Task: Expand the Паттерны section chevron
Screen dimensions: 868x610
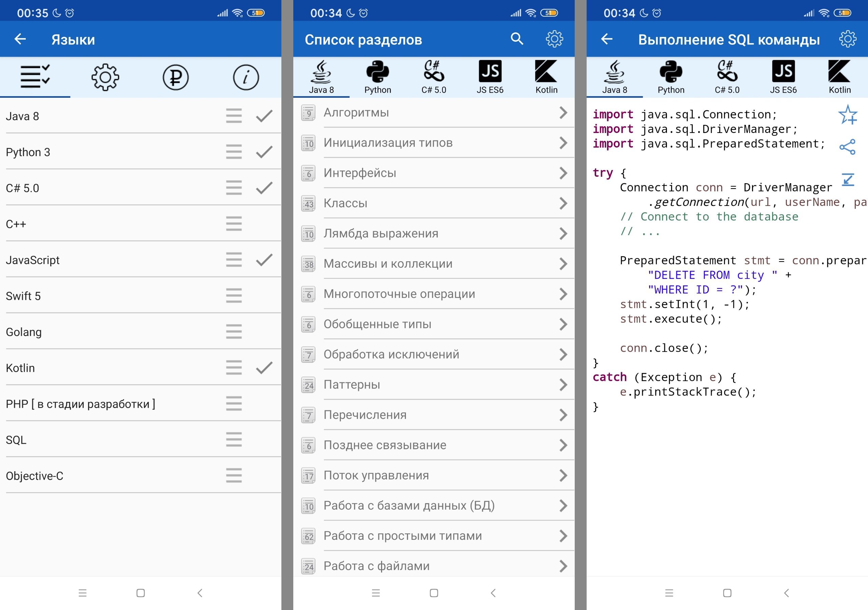Action: click(x=563, y=385)
